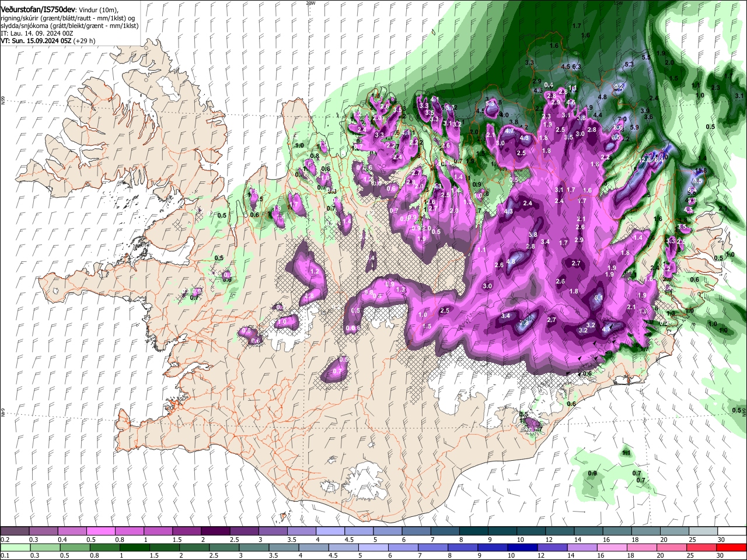747x560 pixels.
Task: Choose the 1–1.5 swatch on the purple snow scale
Action: click(158, 531)
